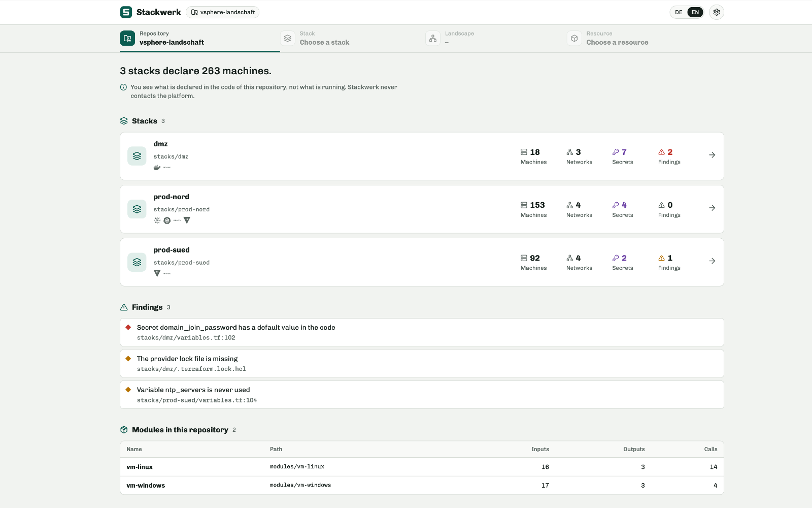The image size is (812, 508).
Task: Click the 18 Machines count of dmz
Action: tap(533, 156)
